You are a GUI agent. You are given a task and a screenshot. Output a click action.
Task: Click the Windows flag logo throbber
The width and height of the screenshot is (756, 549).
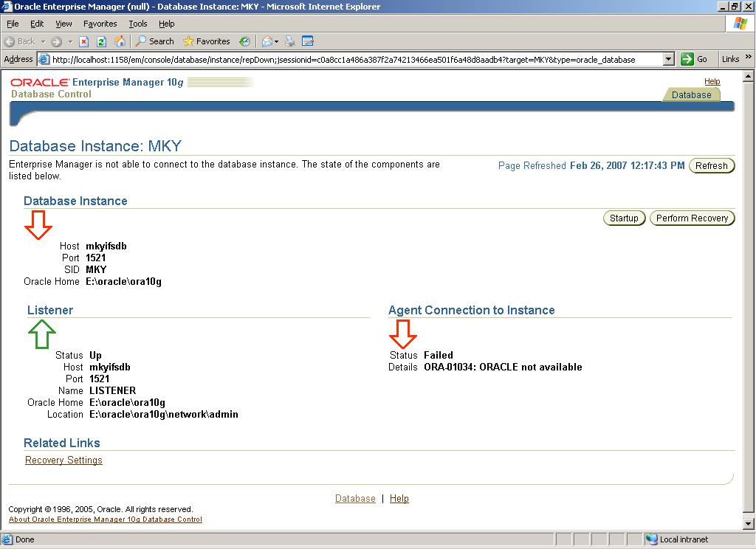[x=740, y=23]
